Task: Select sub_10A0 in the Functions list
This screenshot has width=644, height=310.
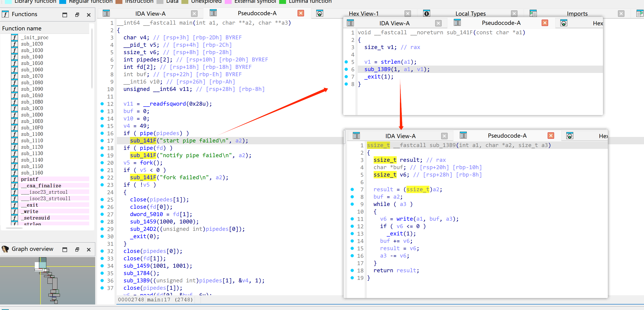Action: tap(32, 95)
